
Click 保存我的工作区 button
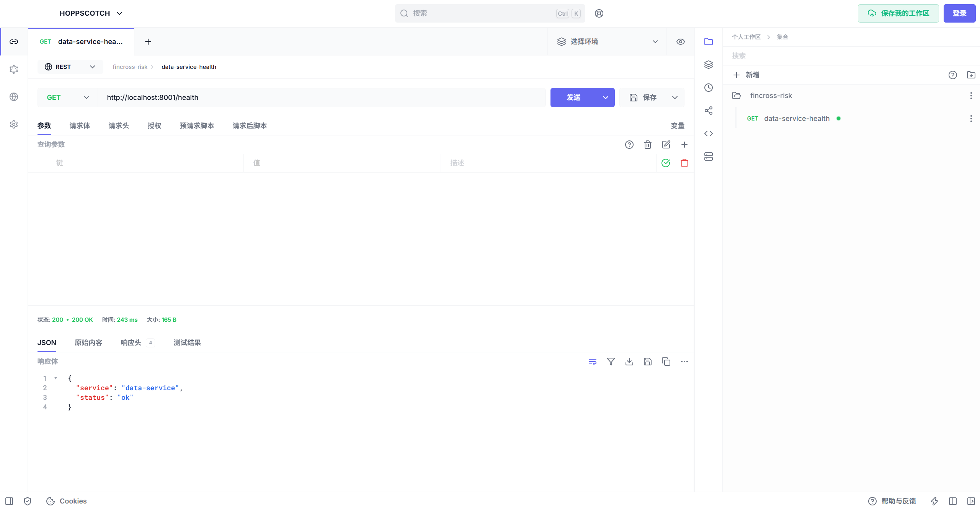[x=898, y=13]
